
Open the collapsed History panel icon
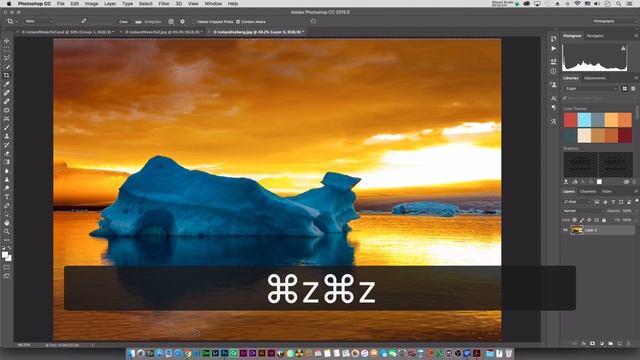coord(553,39)
